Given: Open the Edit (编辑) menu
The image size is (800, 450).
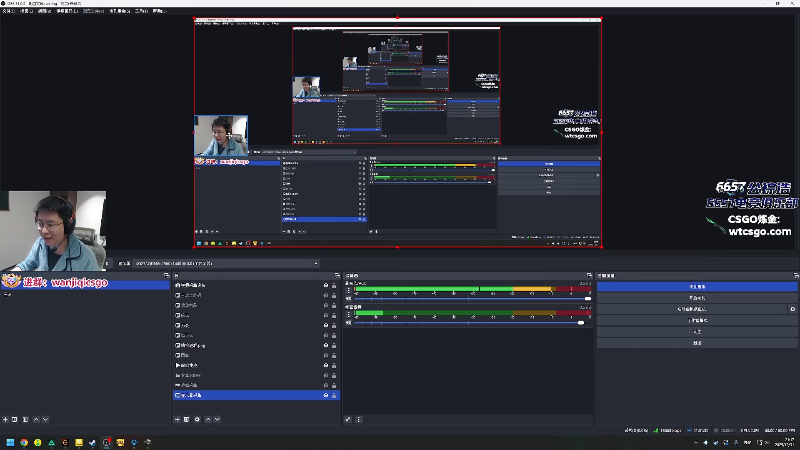Looking at the screenshot, I should coord(27,11).
